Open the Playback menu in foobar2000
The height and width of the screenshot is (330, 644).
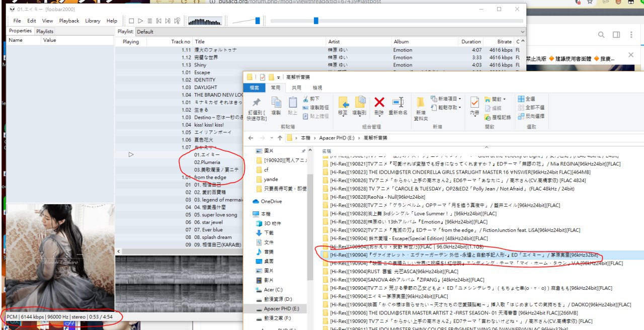tap(69, 21)
